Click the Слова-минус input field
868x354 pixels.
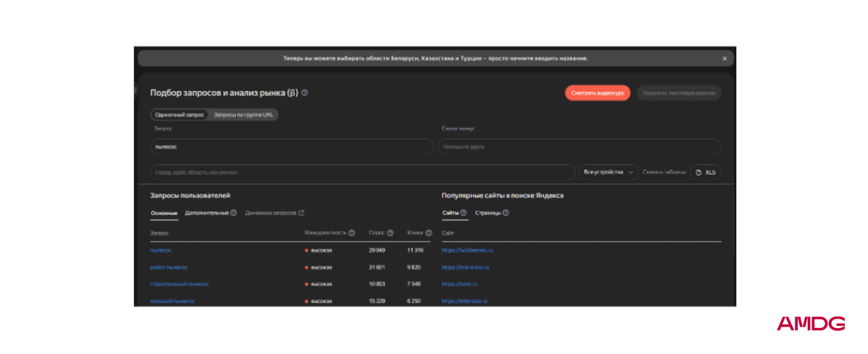(579, 147)
